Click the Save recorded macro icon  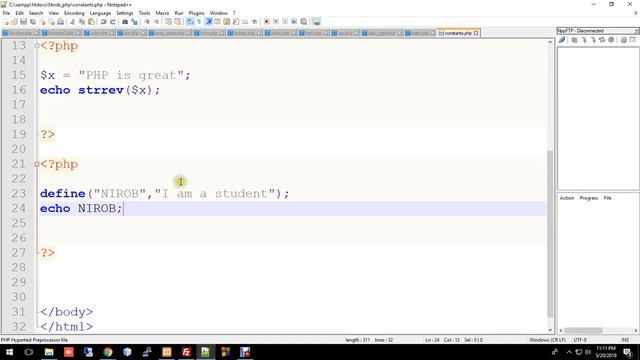click(x=304, y=22)
